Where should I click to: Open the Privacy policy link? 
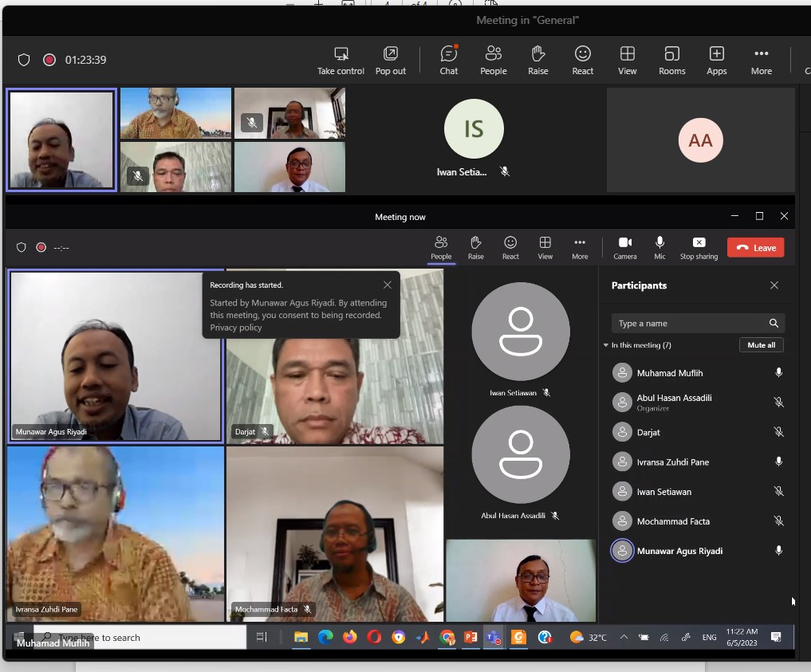click(236, 328)
